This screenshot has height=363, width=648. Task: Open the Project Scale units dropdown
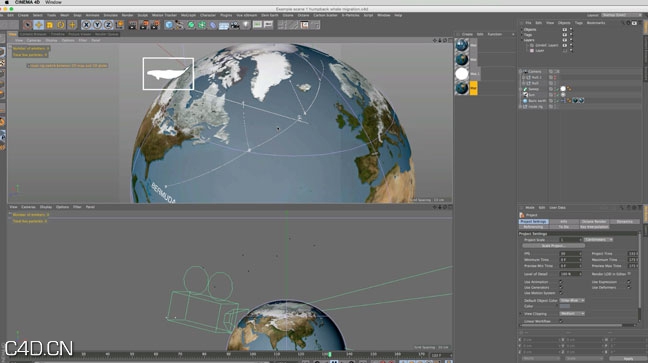(598, 240)
